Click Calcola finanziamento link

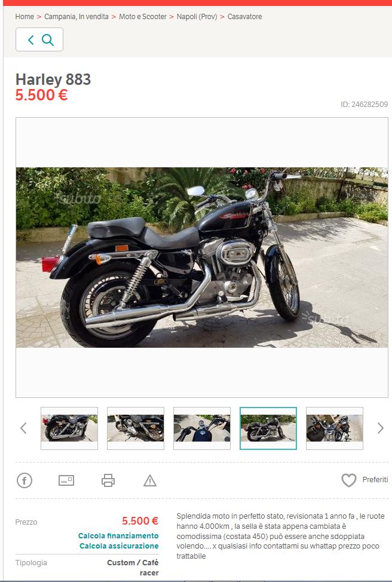click(x=118, y=535)
